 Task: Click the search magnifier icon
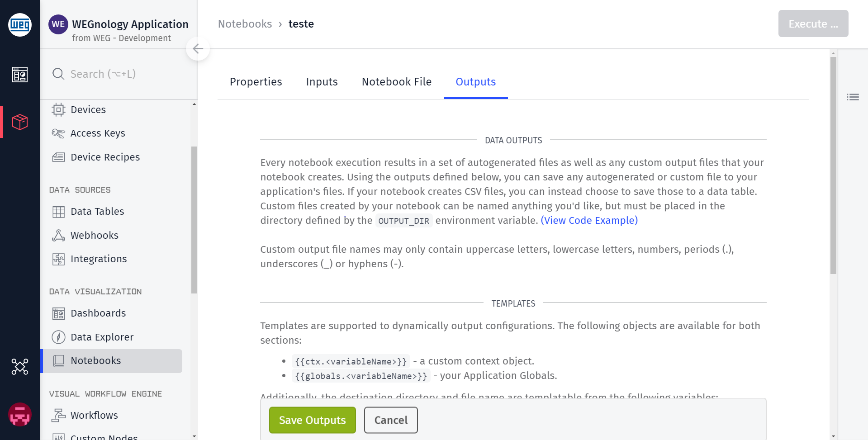(58, 74)
